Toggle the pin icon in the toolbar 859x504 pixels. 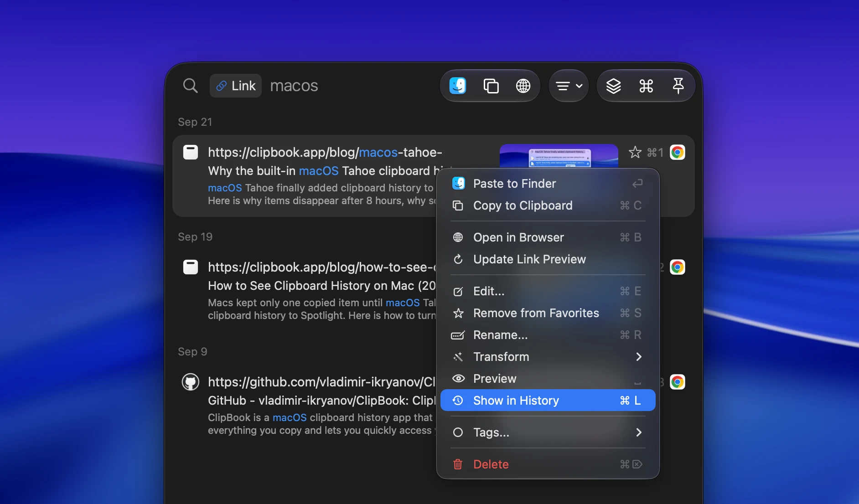[x=678, y=86]
